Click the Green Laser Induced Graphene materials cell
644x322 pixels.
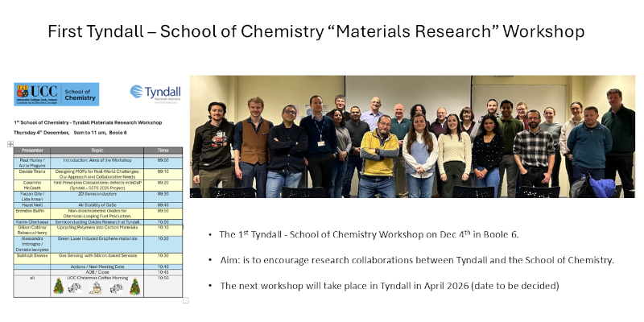(97, 238)
